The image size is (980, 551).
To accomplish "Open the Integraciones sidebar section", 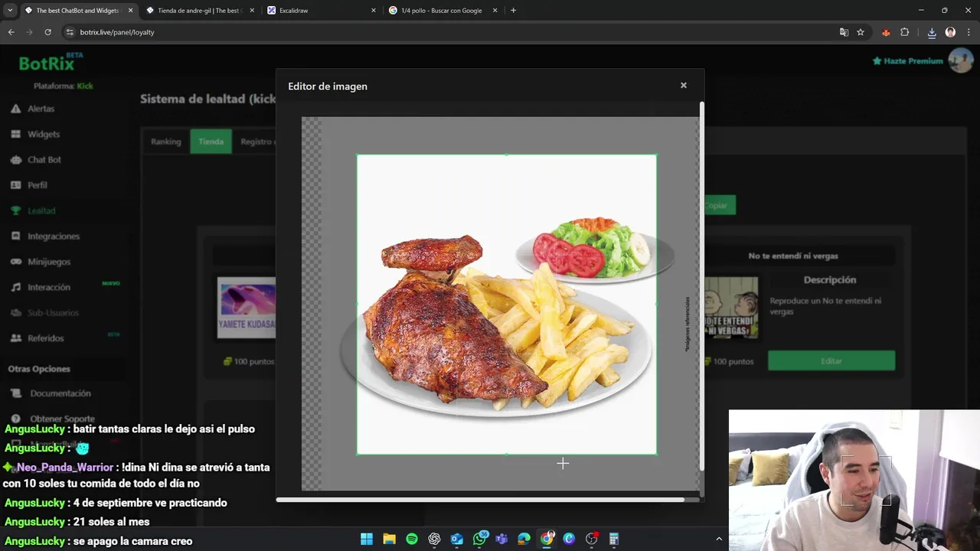I will coord(54,236).
